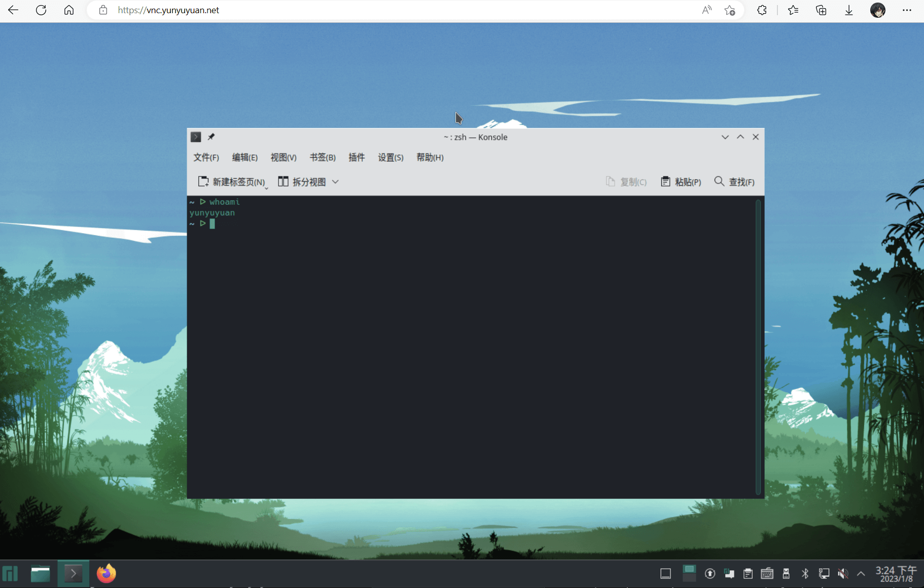This screenshot has width=924, height=588.
Task: Click the network connection tray icon
Action: (824, 573)
